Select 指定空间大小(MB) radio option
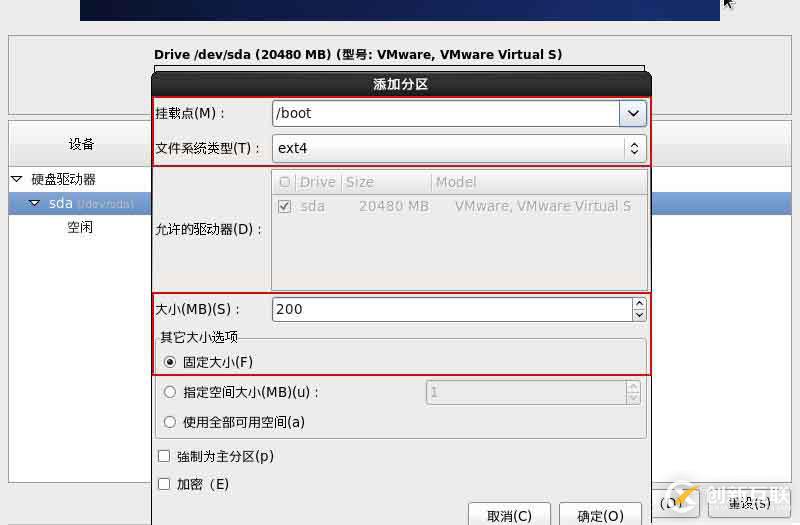The width and height of the screenshot is (800, 525). click(170, 392)
